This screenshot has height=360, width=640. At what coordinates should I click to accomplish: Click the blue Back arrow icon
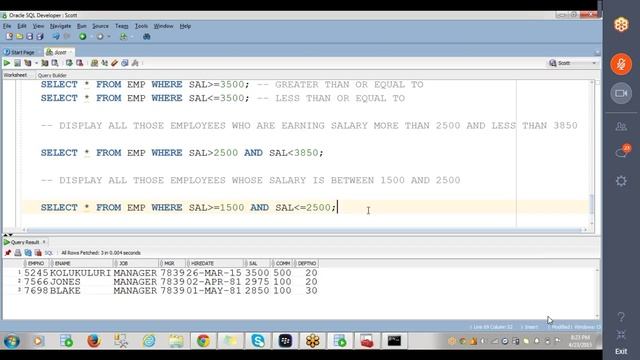point(56,36)
